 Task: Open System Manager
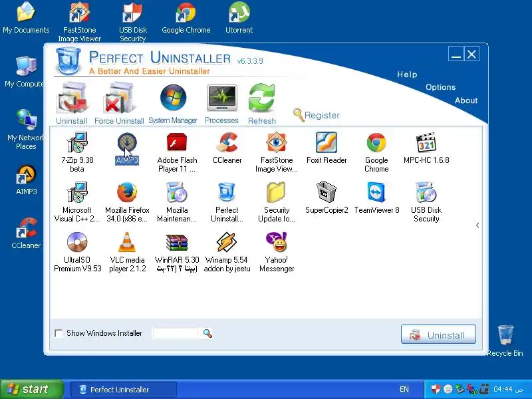[x=173, y=104]
